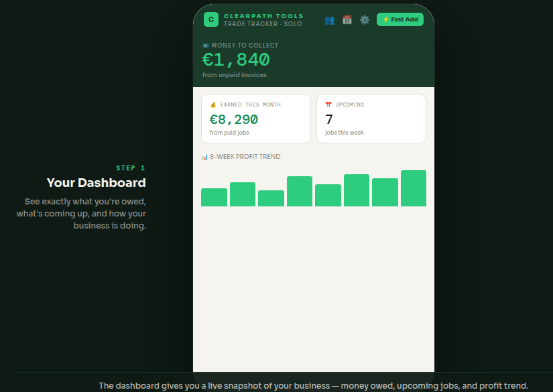This screenshot has width=553, height=392.
Task: Click the last, tallest profit bar
Action: point(414,188)
